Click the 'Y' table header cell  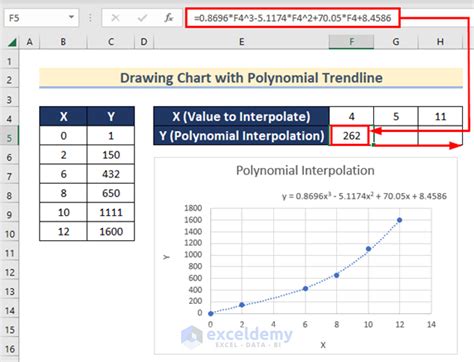click(x=111, y=116)
